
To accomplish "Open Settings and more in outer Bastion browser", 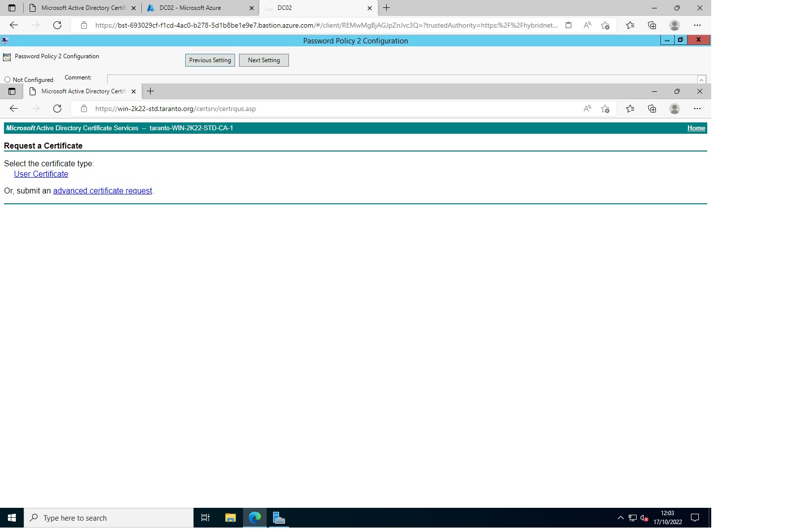I will 697,25.
